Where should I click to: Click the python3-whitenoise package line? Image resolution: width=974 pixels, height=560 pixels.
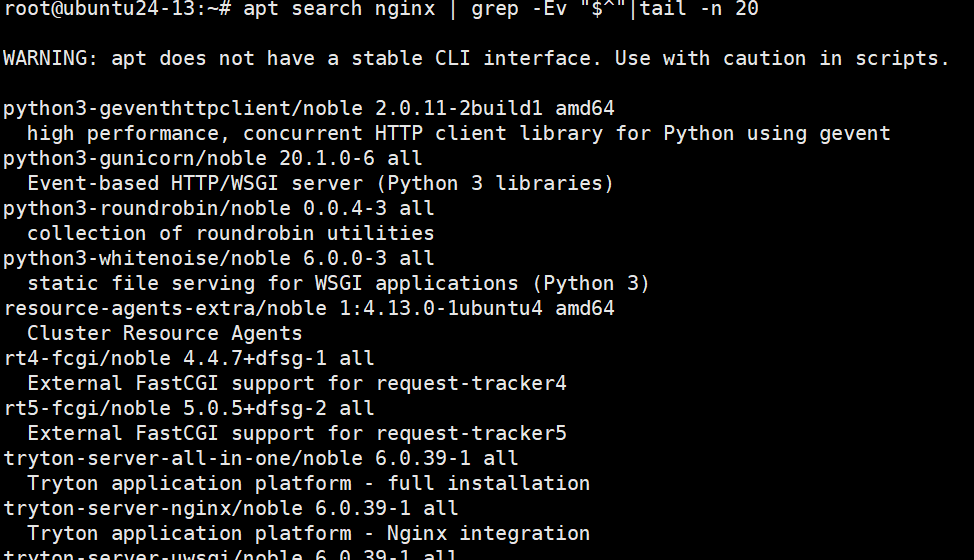coord(219,259)
